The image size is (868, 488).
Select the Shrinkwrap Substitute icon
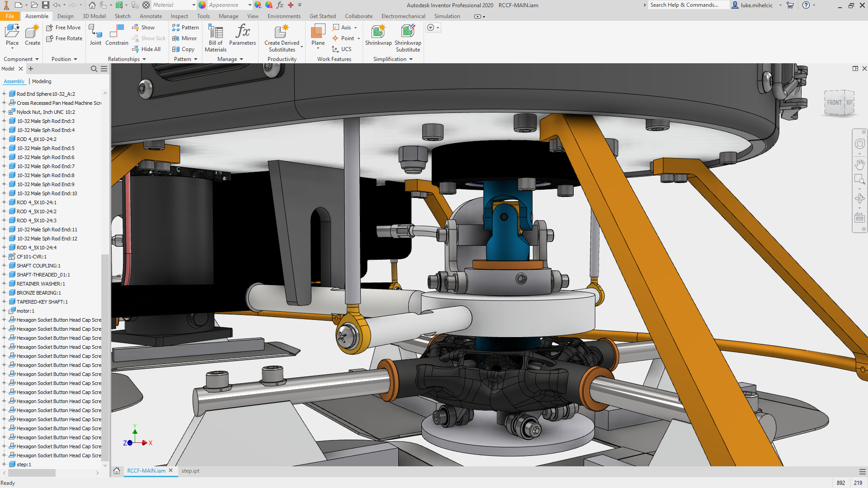click(x=408, y=38)
